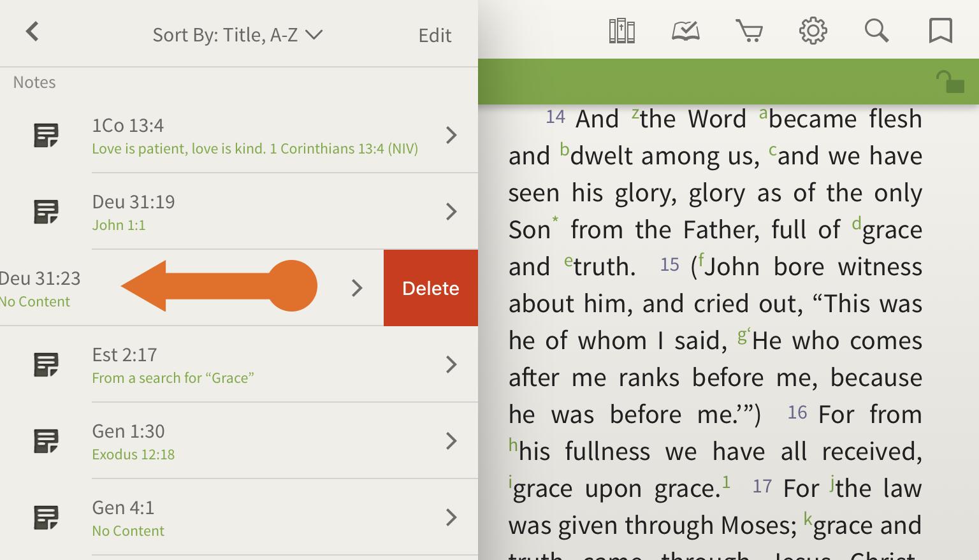Go back using the left arrow
Image resolution: width=979 pixels, height=560 pixels.
click(x=33, y=31)
